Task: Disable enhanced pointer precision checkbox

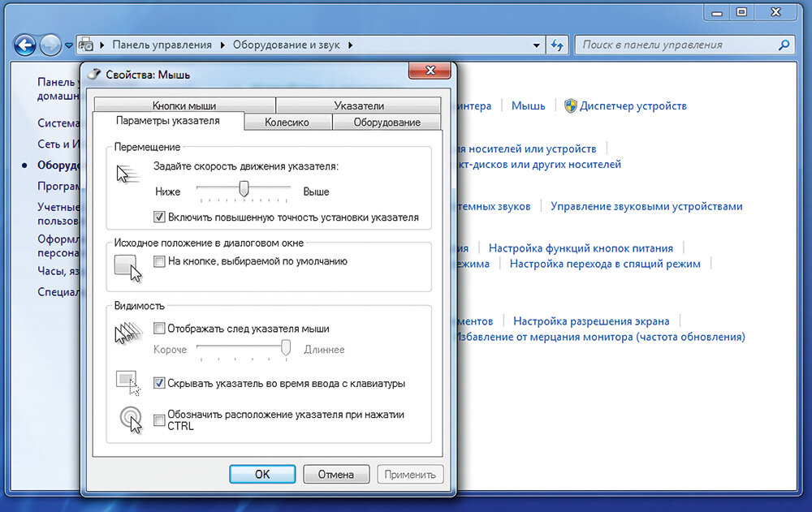Action: coord(159,217)
